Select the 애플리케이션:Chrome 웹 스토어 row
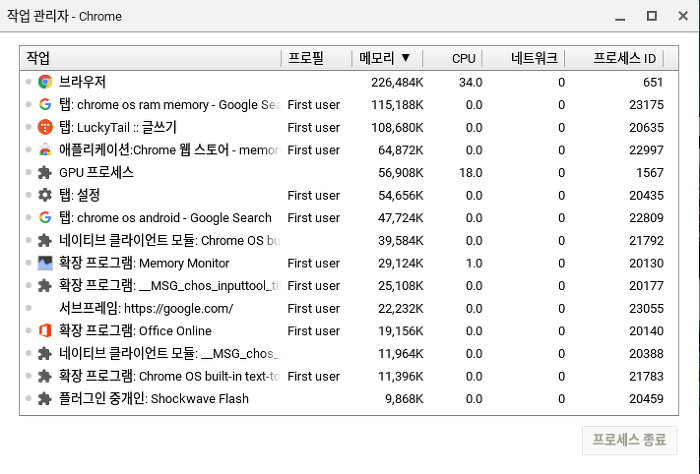 [349, 150]
